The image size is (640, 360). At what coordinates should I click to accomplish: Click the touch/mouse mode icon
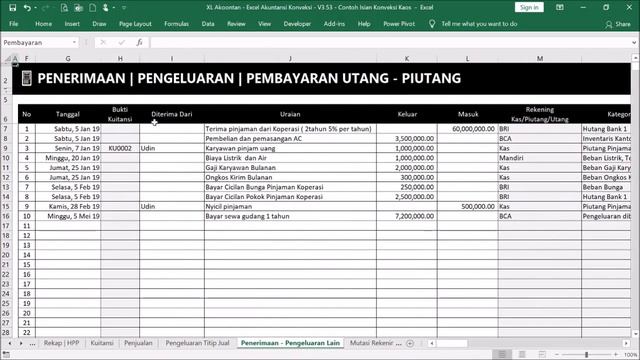(x=106, y=7)
